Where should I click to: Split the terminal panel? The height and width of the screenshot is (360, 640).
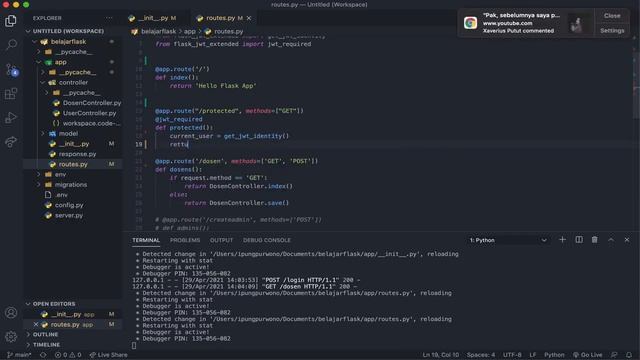click(579, 240)
